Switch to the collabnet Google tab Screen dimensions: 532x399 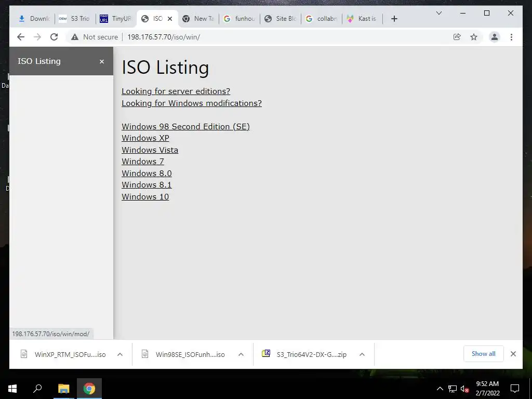coord(322,19)
